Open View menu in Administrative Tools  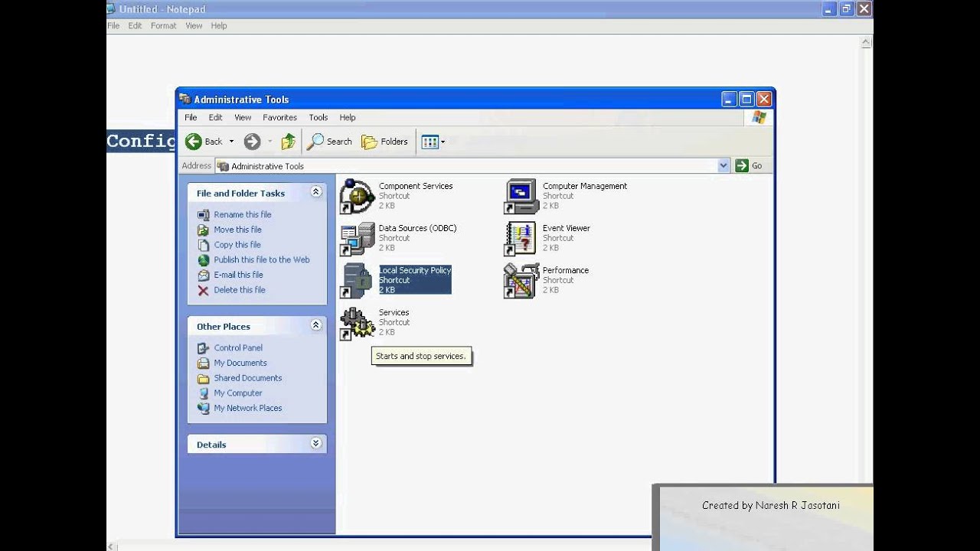[243, 117]
